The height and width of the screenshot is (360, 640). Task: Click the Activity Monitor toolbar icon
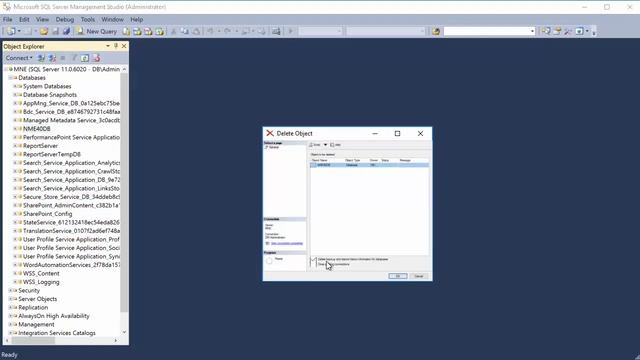click(276, 31)
